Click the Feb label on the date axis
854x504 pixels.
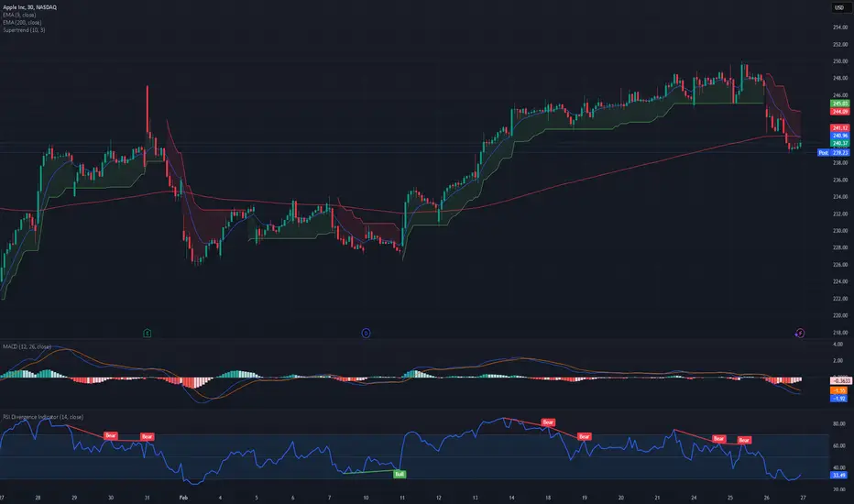tap(183, 498)
